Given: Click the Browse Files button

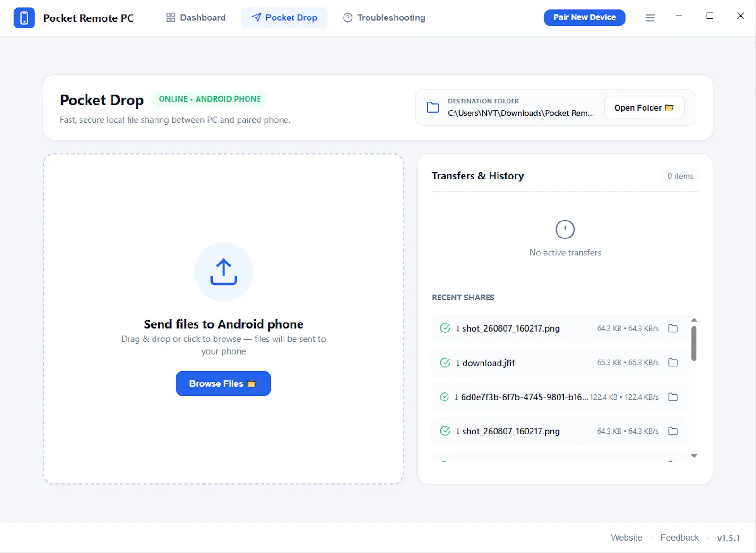Looking at the screenshot, I should pos(223,383).
